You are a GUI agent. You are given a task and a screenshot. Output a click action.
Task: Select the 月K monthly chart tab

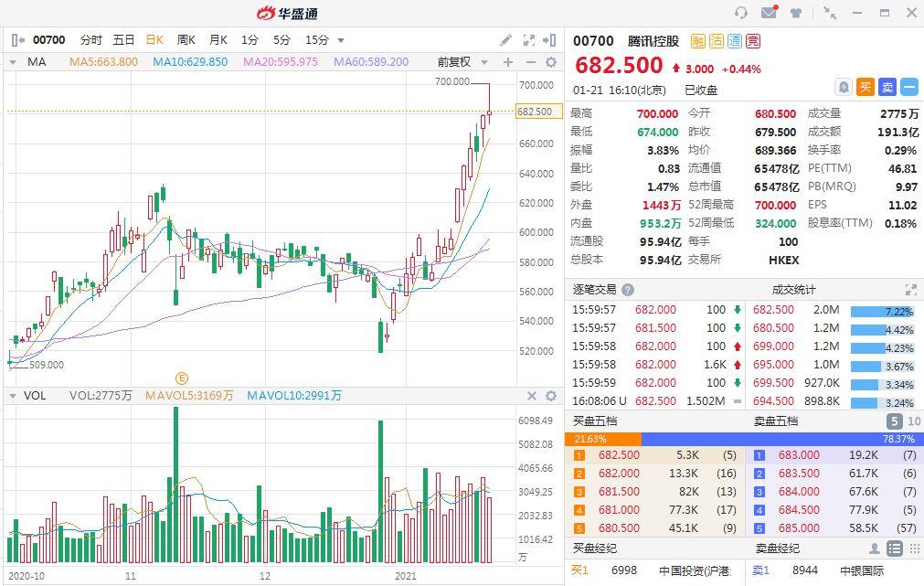pos(218,40)
